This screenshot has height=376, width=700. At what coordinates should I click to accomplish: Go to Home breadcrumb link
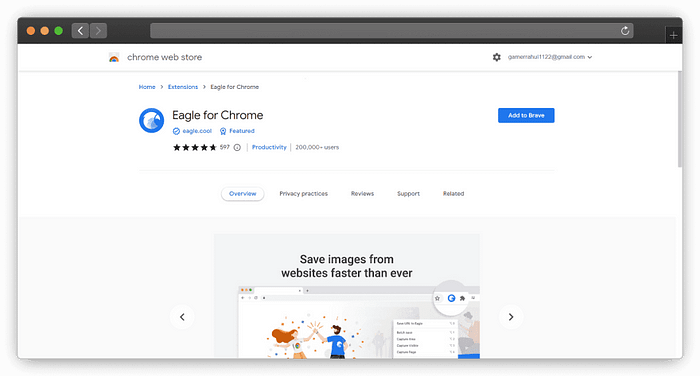147,87
